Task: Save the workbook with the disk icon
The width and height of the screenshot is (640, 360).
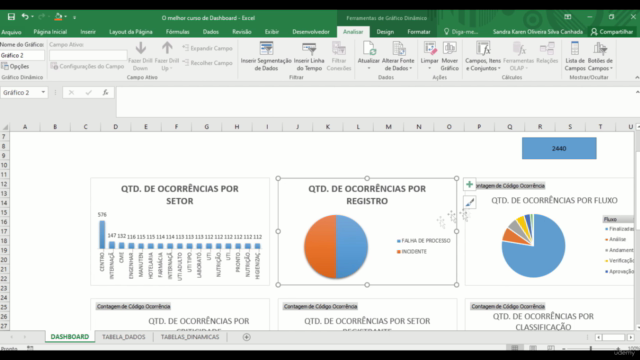Action: 11,17
